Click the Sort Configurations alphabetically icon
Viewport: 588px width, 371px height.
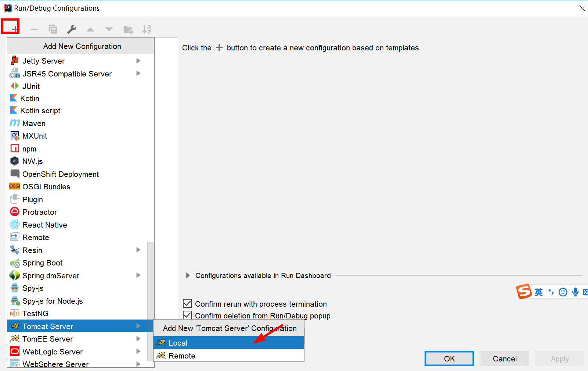147,29
